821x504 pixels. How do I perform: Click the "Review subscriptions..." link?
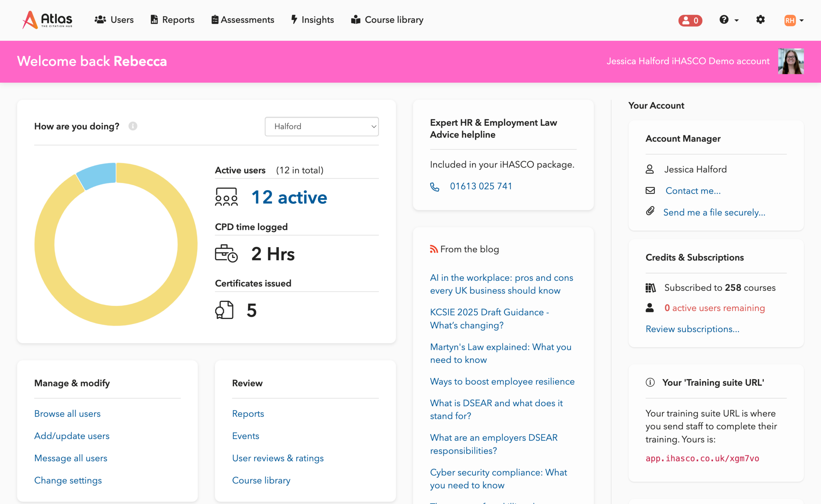(x=692, y=329)
